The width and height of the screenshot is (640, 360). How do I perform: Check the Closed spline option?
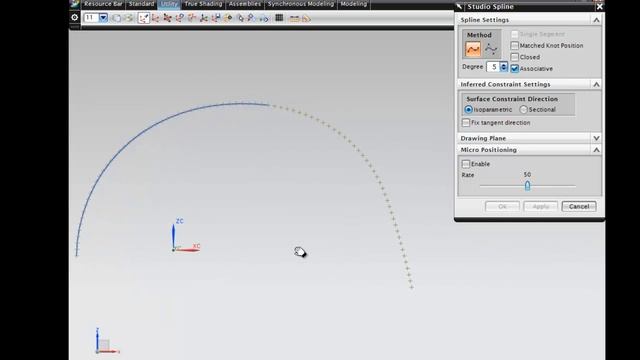[515, 57]
